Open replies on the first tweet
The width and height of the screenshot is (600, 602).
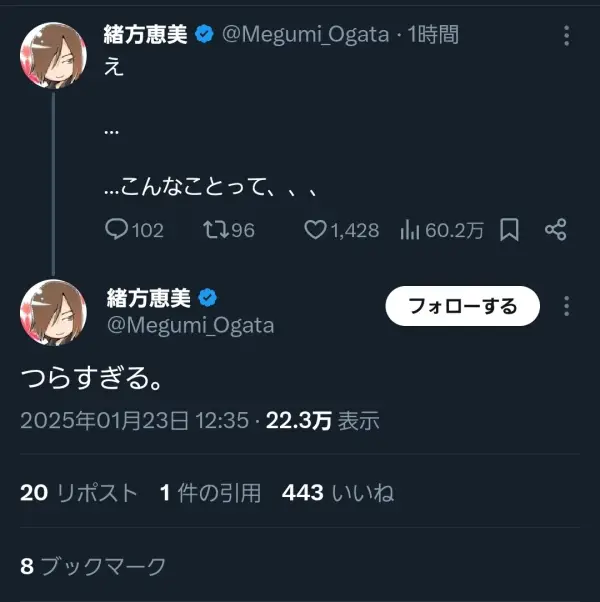[134, 230]
